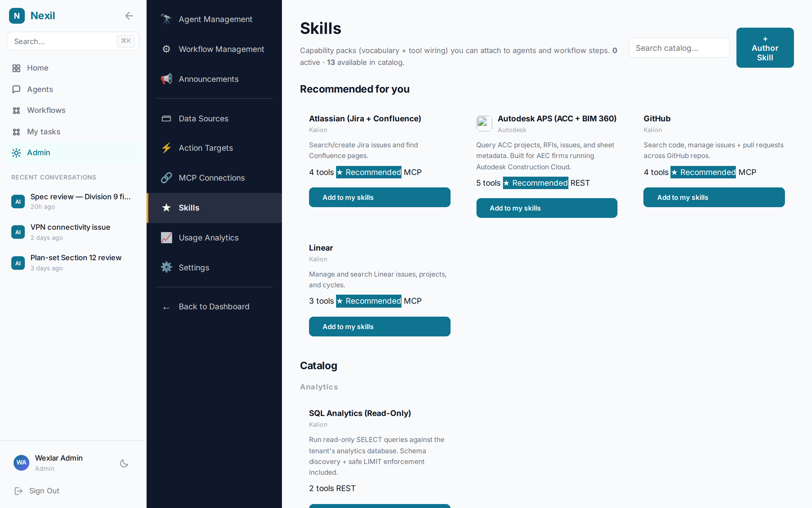Image resolution: width=812 pixels, height=508 pixels.
Task: Open My tasks
Action: 73,132
